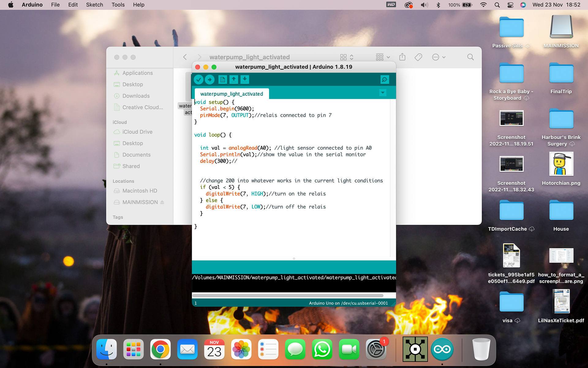
Task: Open Messages from the Dock
Action: (295, 349)
